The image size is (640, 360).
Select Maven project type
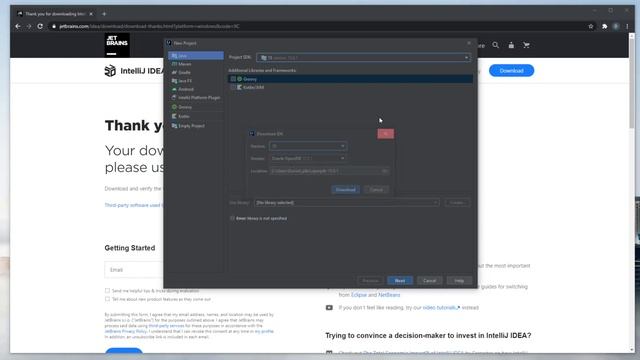pos(196,64)
